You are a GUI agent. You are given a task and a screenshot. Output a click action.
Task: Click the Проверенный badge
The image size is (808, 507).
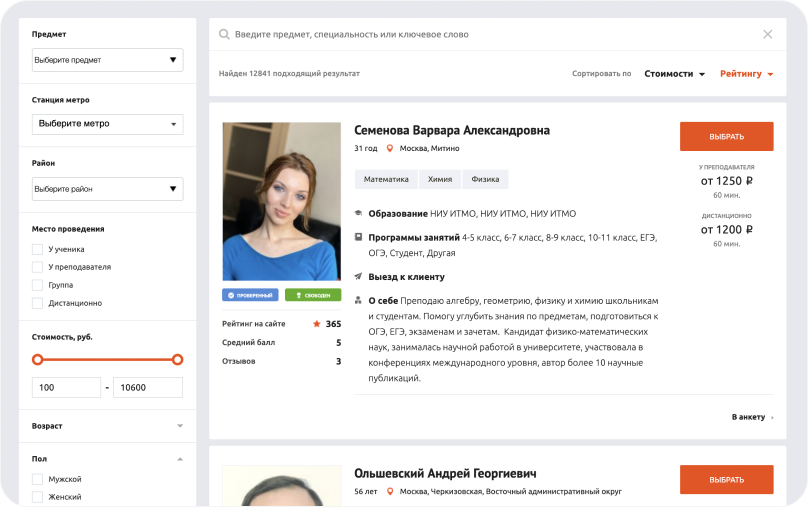click(250, 295)
